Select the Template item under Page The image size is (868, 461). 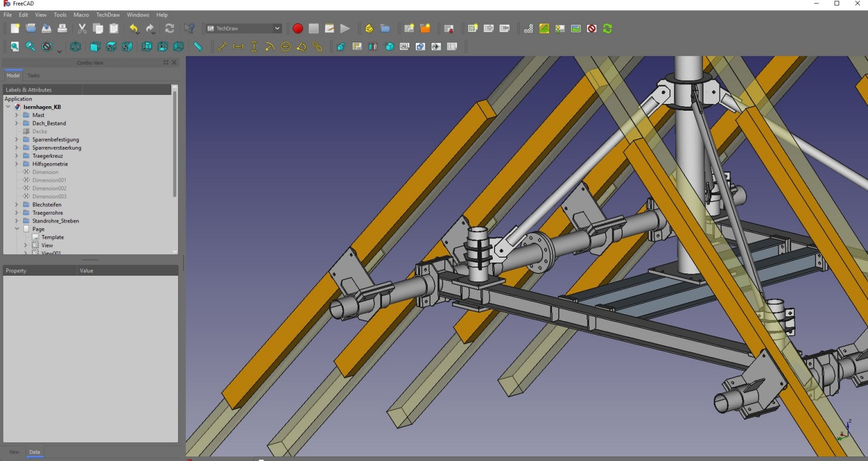click(52, 237)
